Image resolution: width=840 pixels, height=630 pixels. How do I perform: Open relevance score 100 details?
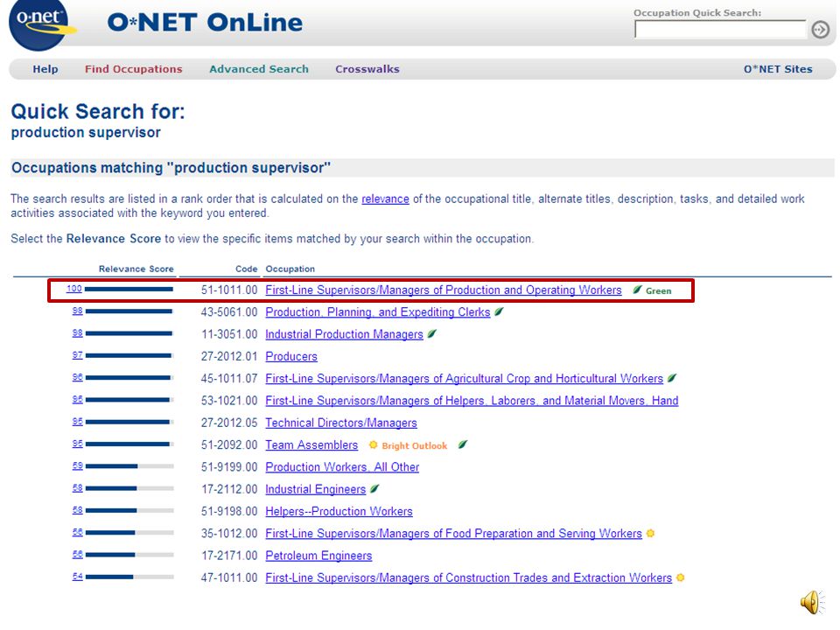tap(73, 289)
